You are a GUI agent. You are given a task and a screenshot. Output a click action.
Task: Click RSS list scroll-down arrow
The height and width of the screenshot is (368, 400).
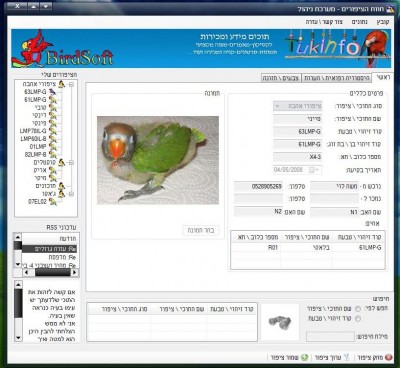18,264
